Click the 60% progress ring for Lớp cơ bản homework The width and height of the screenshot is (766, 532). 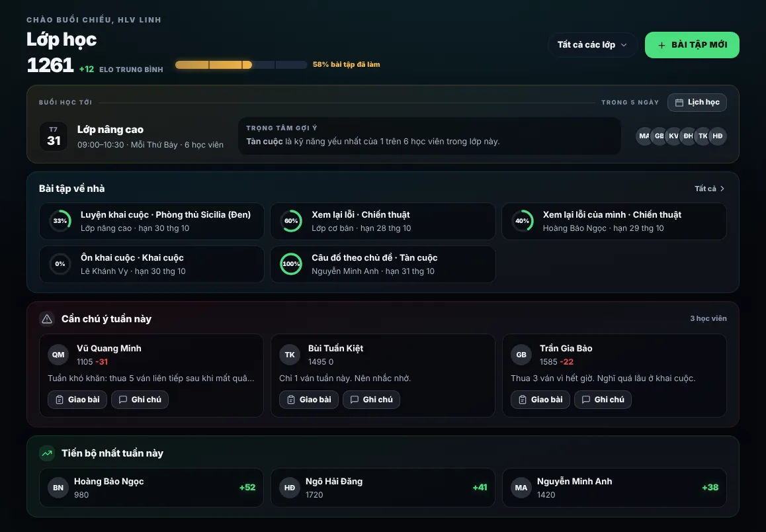pyautogui.click(x=291, y=221)
